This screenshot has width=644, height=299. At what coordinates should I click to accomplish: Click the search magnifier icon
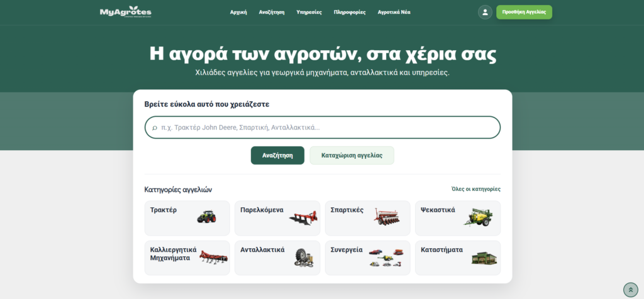[x=155, y=128]
